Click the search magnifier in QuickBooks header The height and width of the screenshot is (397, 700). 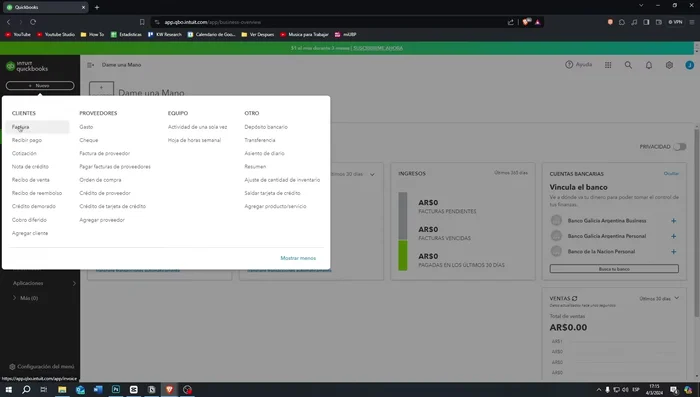[x=628, y=65]
